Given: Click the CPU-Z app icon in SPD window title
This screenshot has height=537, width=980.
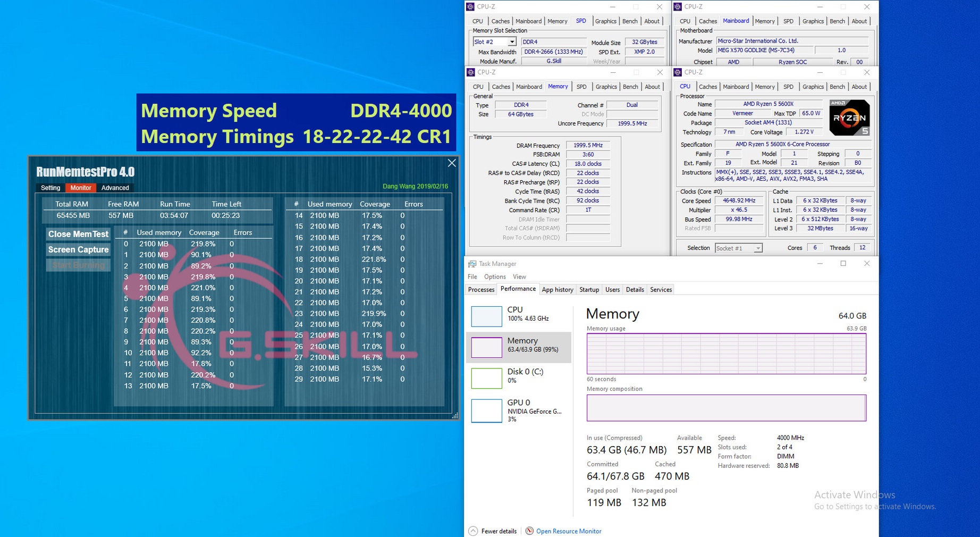Looking at the screenshot, I should (x=470, y=7).
